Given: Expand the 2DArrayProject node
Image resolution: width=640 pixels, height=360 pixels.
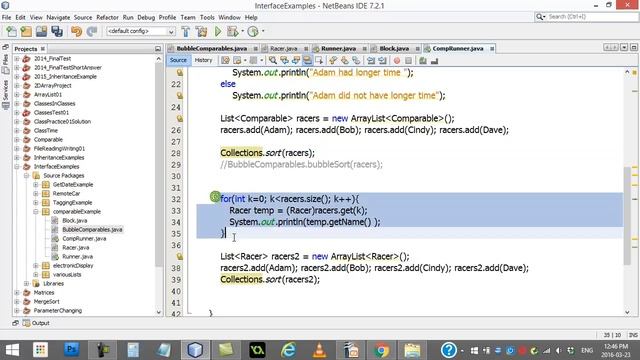Looking at the screenshot, I should click(17, 86).
